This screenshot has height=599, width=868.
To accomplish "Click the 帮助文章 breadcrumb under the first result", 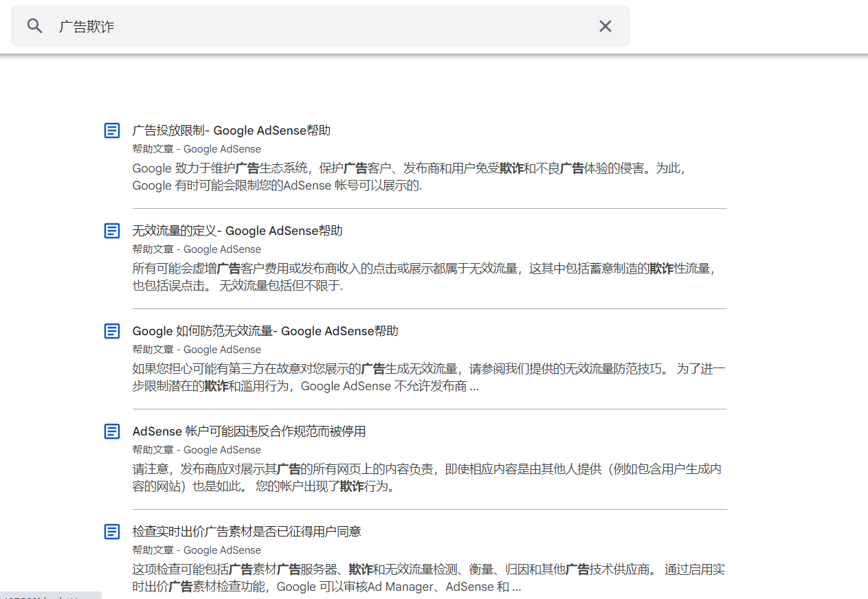I will point(153,148).
